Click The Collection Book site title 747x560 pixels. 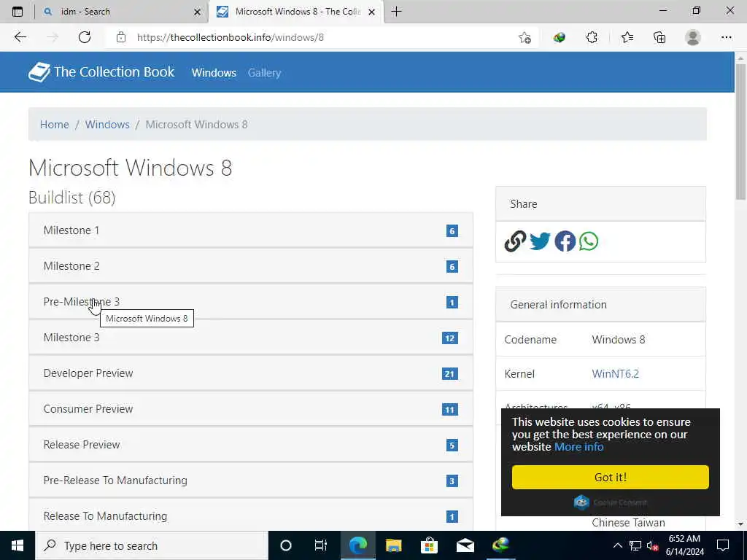tap(115, 72)
